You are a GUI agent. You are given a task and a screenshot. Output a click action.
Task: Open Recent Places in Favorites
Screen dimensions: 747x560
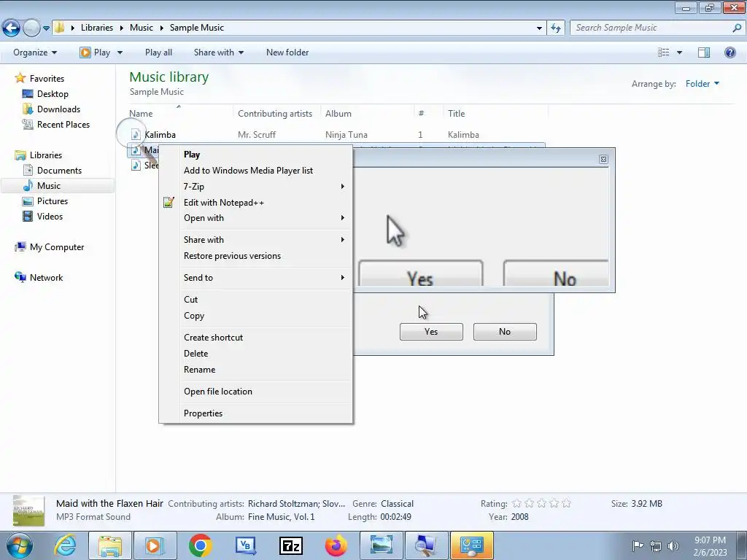point(63,124)
